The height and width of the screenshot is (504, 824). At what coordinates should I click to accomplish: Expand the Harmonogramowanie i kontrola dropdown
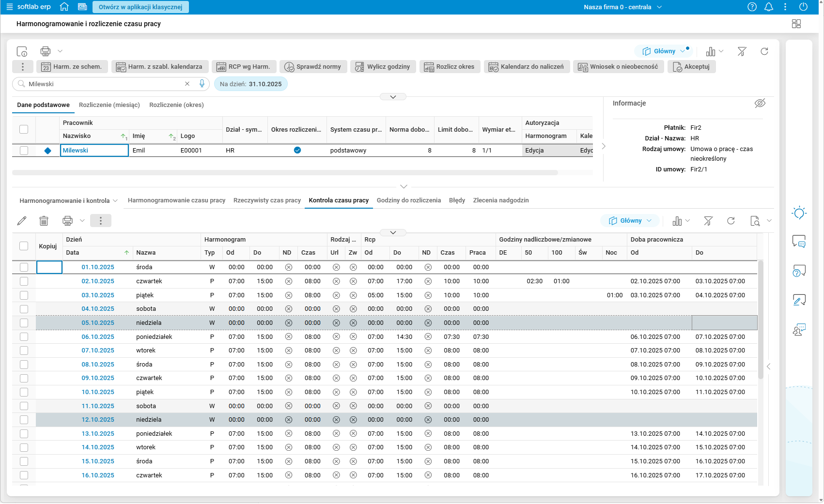coord(68,200)
